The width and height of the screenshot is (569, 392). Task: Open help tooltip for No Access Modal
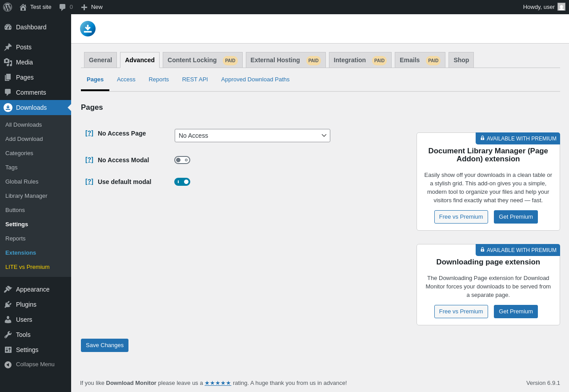(89, 160)
